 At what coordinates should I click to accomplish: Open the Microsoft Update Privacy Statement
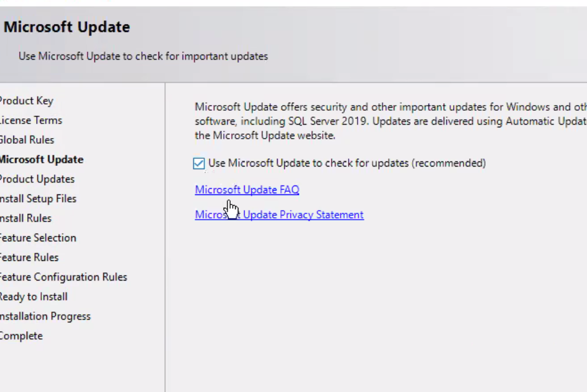[x=279, y=215]
